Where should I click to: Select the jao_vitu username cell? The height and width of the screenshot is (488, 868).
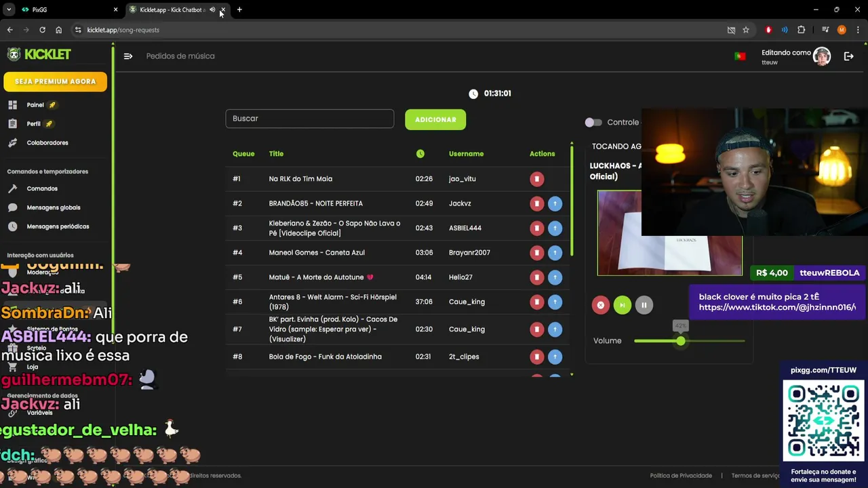(x=462, y=179)
